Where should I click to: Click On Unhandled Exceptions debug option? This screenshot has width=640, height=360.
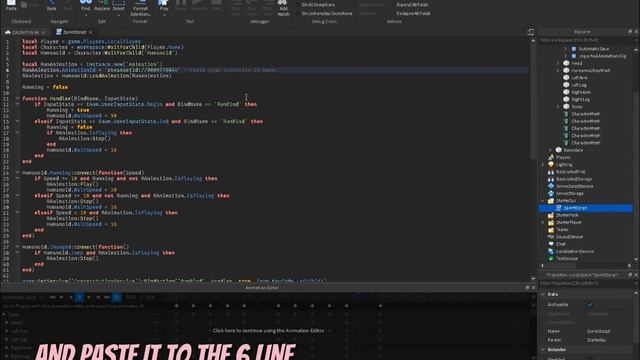327,13
